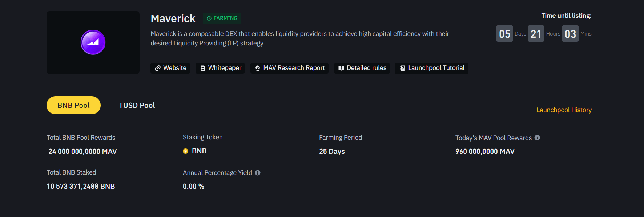Click the '960 000,0000 MAV' value
Screen dimensions: 644x217
tap(485, 151)
